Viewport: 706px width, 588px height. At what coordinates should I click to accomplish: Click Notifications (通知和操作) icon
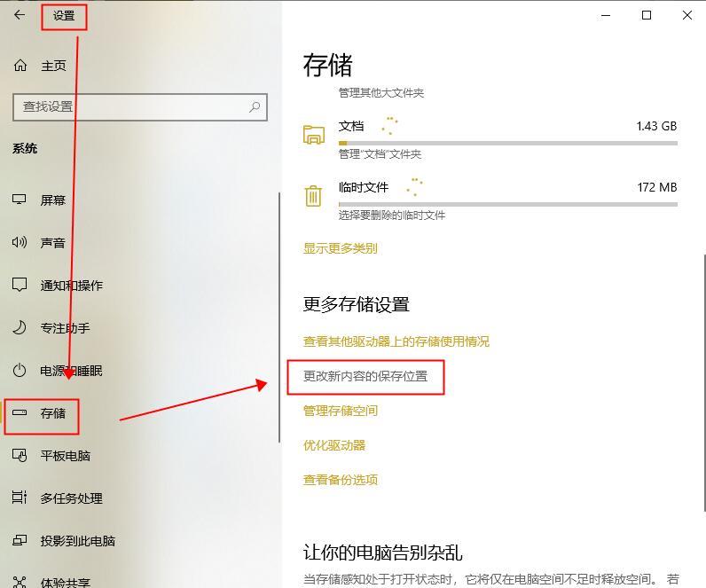[x=20, y=285]
